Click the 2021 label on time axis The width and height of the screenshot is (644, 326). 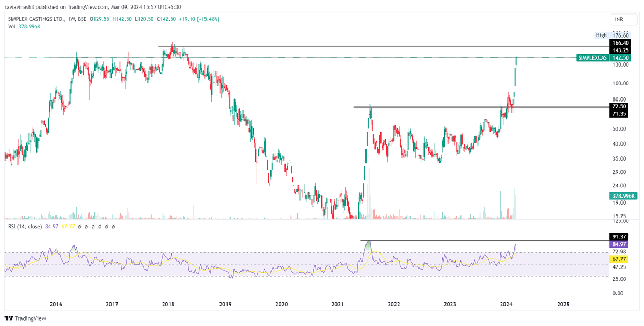(x=338, y=304)
